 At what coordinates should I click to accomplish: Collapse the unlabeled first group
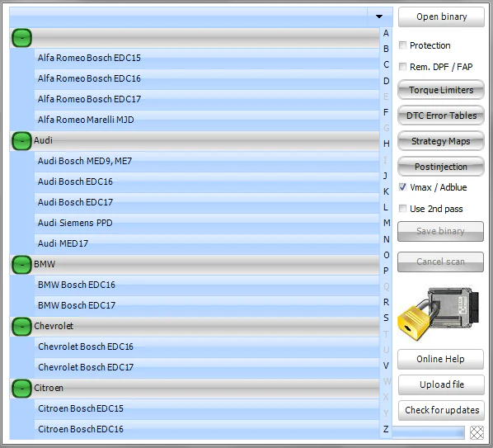tap(21, 38)
